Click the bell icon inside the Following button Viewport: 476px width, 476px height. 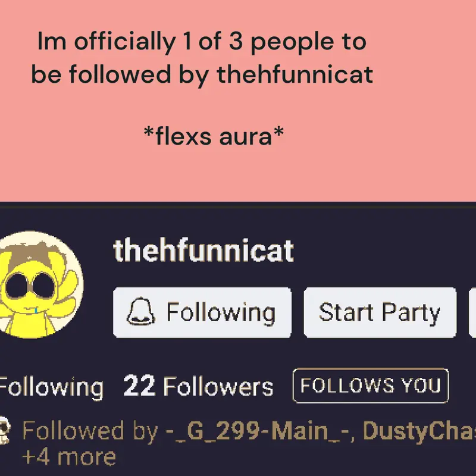click(140, 312)
